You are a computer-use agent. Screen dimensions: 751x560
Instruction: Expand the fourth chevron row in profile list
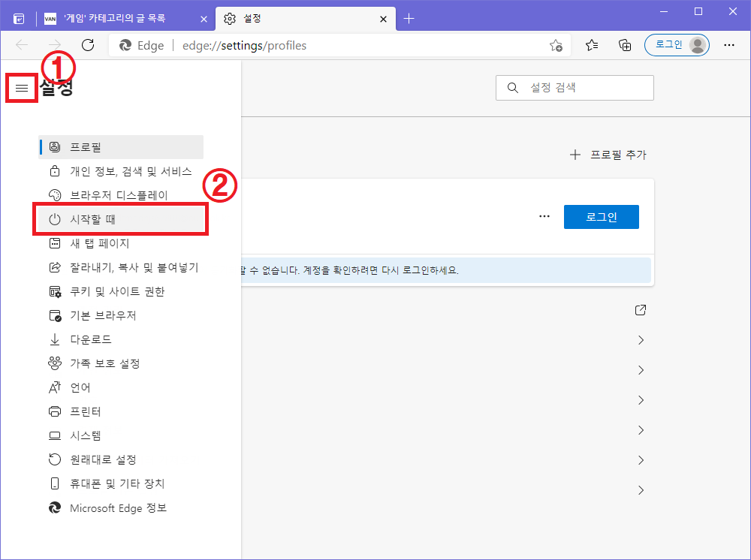(641, 430)
